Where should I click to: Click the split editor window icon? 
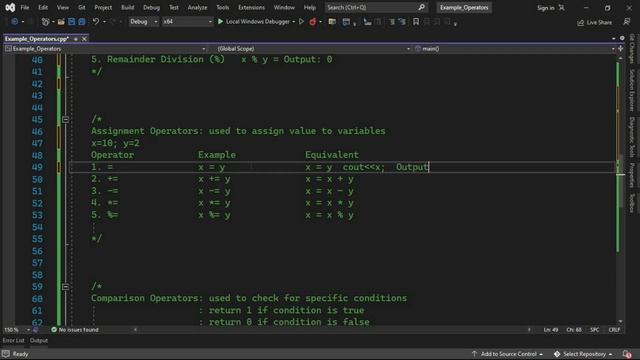pyautogui.click(x=621, y=49)
